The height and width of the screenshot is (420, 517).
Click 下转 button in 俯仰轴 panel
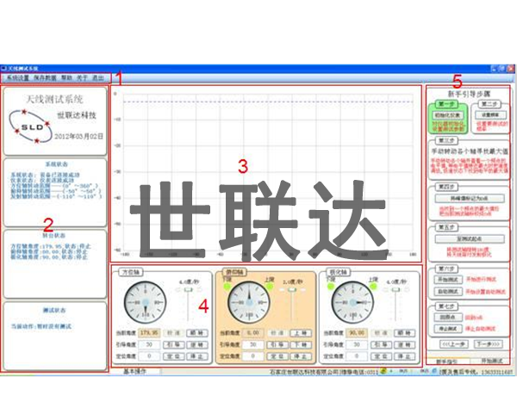point(301,344)
